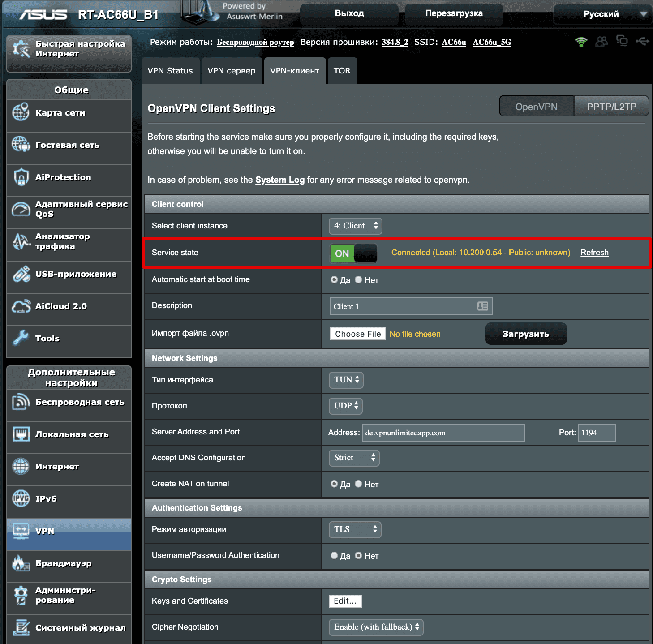Click the Брандмауэр firewall flame icon

[21, 563]
